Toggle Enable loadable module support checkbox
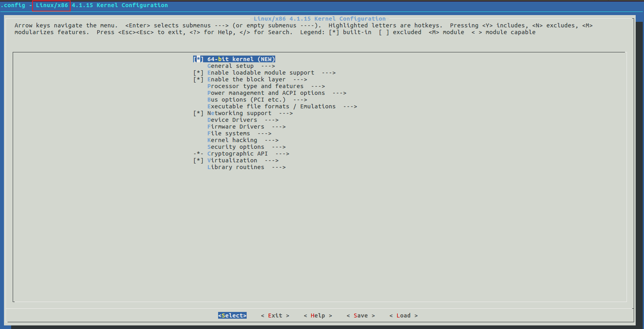 198,73
